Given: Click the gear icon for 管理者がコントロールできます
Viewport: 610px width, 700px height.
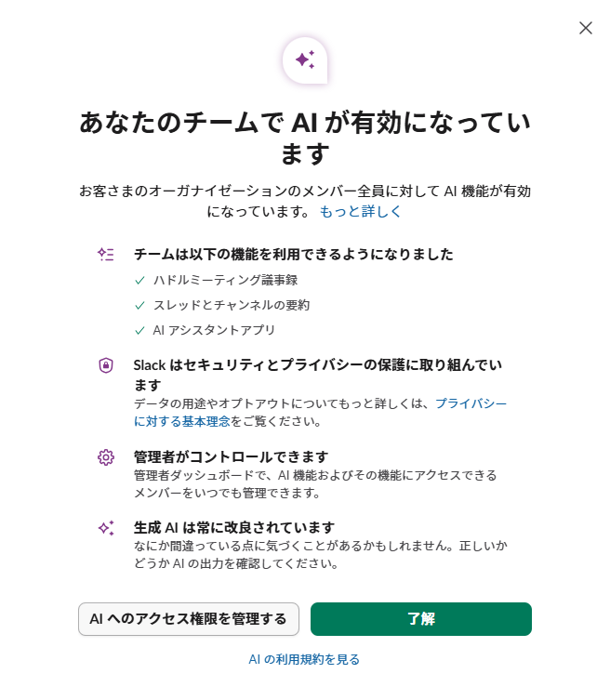Looking at the screenshot, I should pos(106,456).
